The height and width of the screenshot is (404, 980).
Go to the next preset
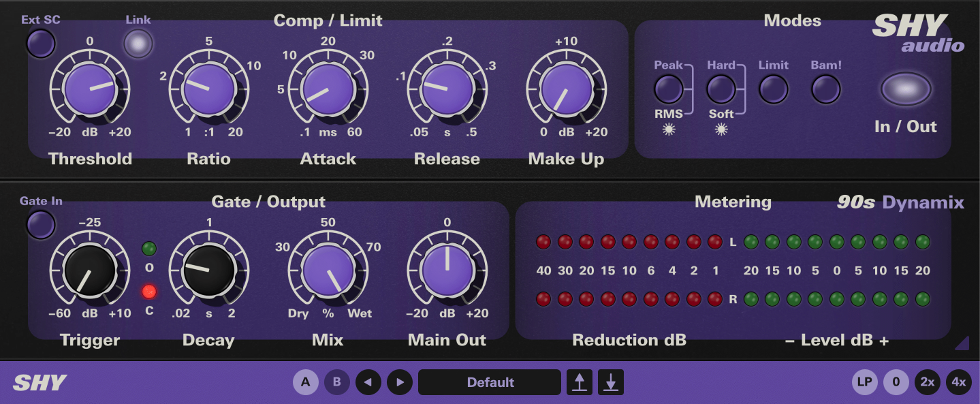tap(399, 382)
